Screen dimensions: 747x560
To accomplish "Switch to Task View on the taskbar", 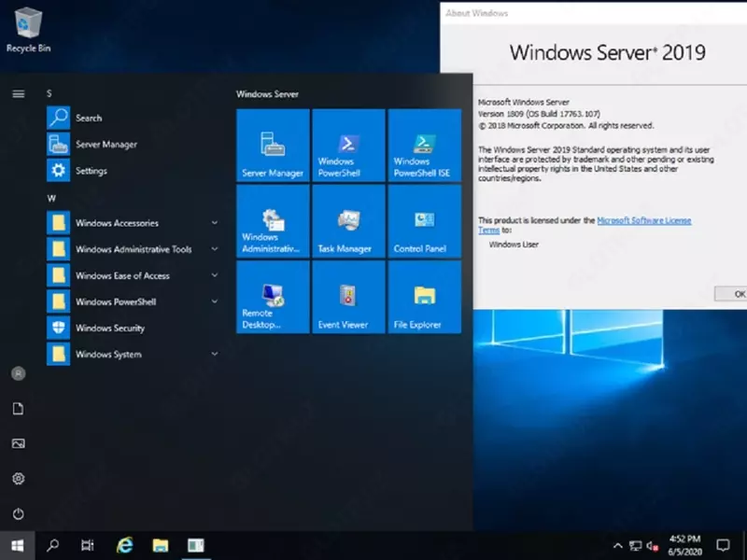I will [87, 545].
